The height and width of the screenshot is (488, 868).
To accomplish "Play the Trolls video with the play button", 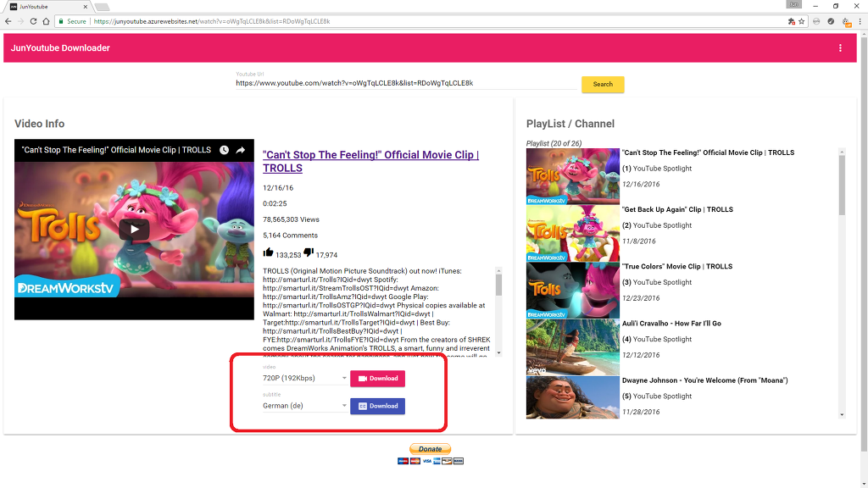I will click(x=134, y=229).
